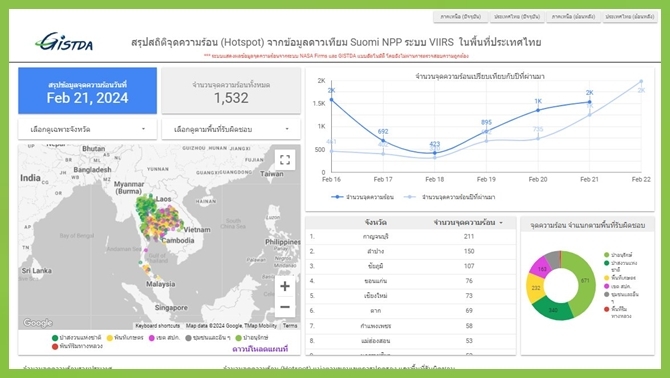Toggle fullscreen view on the map

pyautogui.click(x=285, y=160)
